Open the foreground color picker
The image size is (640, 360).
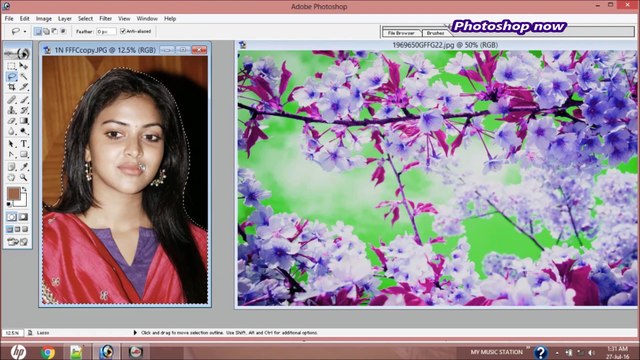tap(13, 193)
